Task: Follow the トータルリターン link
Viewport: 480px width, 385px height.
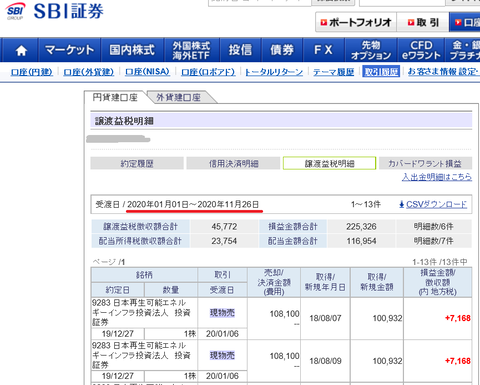Action: [274, 72]
